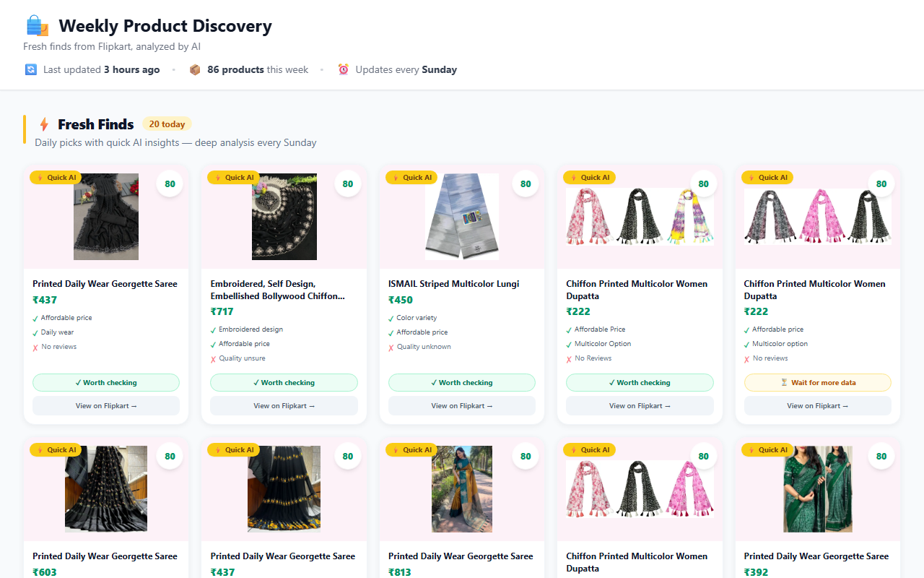
Task: Click 'Worth checking' on ISMAIL Lungi card
Action: pyautogui.click(x=462, y=382)
